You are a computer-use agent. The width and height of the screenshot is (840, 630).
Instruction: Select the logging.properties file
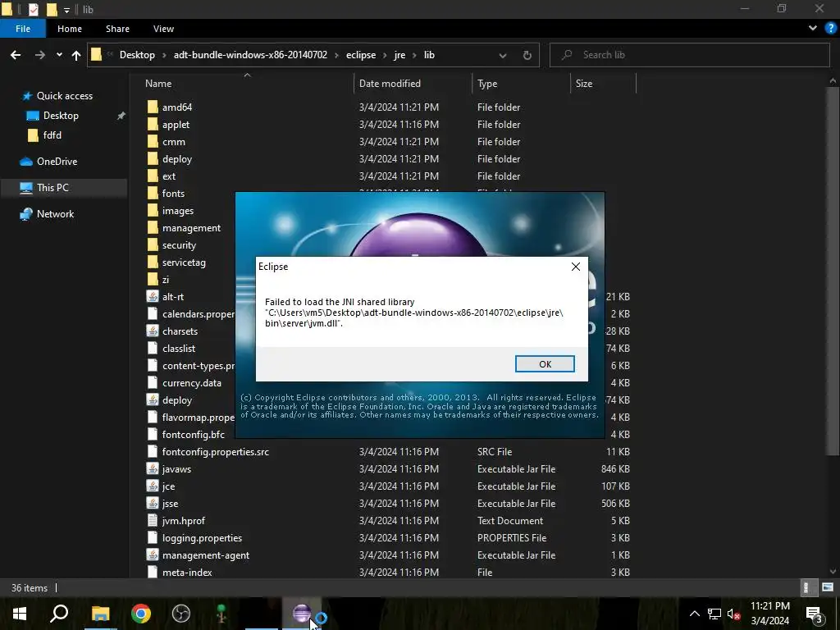point(202,538)
